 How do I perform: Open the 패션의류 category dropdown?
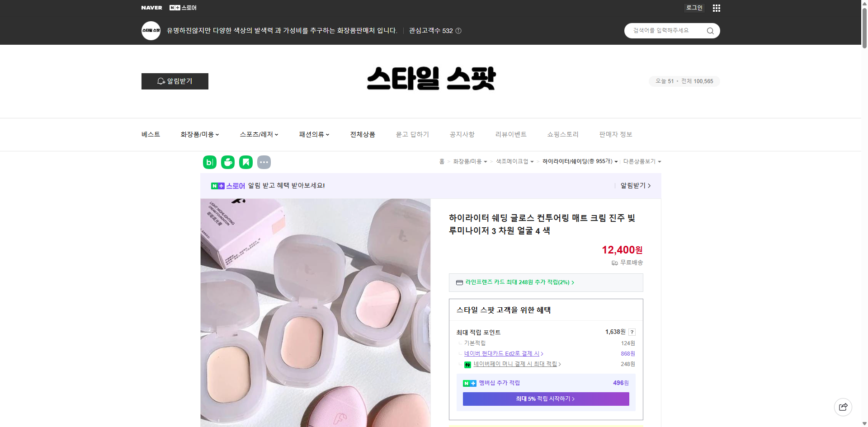[x=314, y=134]
